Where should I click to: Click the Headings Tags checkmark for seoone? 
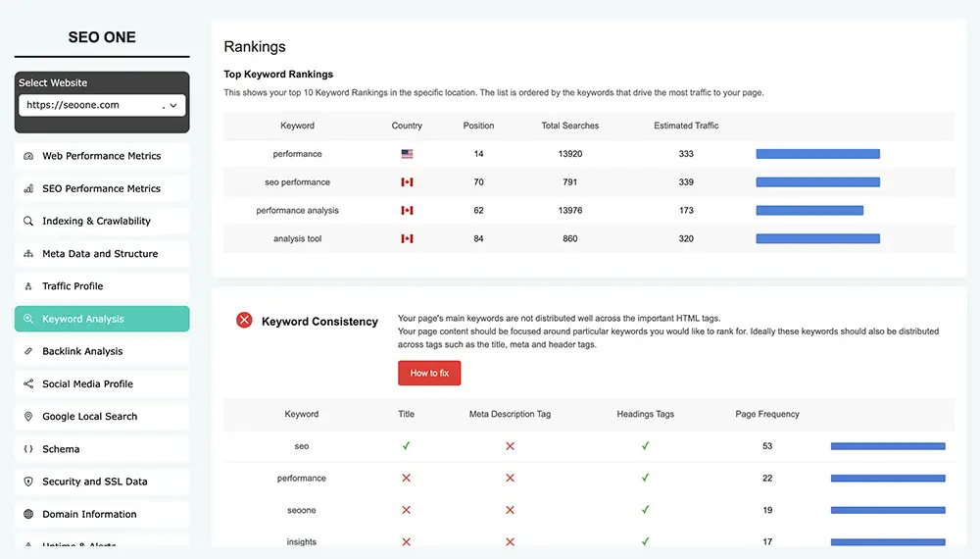pos(645,510)
